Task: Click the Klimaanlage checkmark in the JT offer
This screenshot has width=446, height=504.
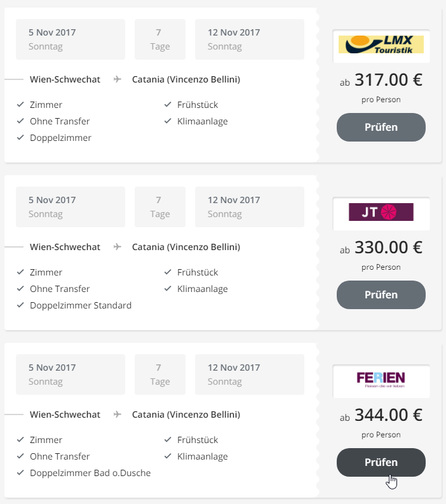Action: (x=168, y=289)
